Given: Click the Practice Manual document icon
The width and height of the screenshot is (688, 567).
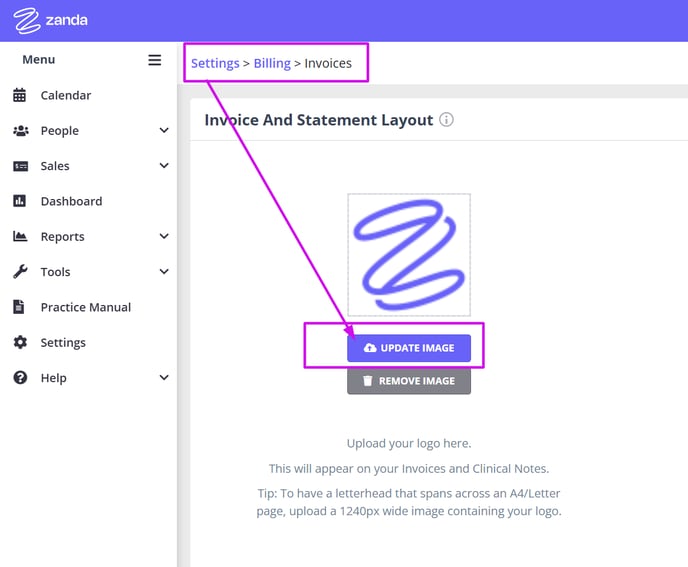Looking at the screenshot, I should pos(19,307).
